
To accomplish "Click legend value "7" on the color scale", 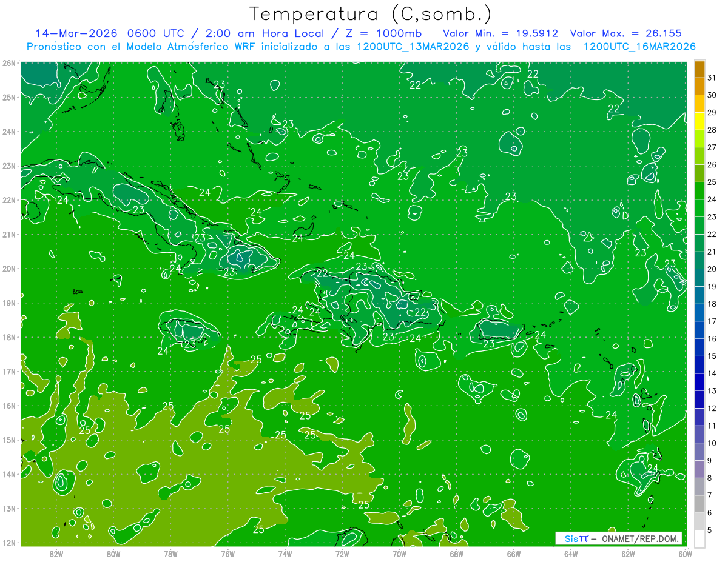I will point(709,495).
